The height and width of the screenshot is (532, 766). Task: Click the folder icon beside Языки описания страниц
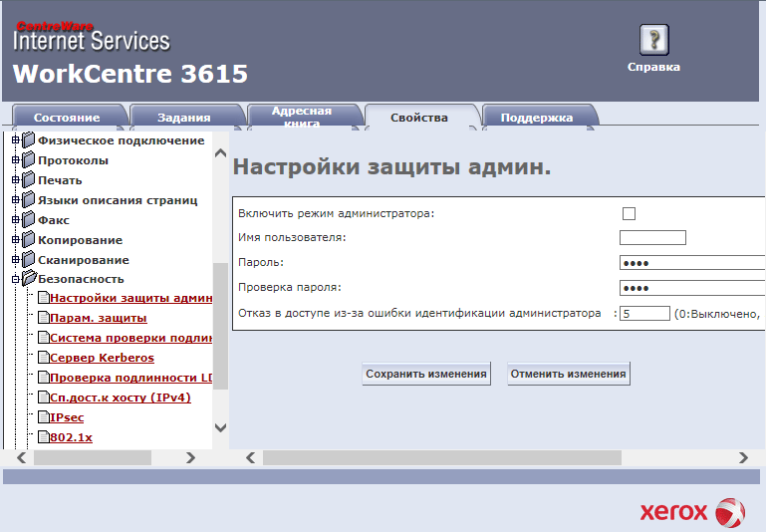pyautogui.click(x=29, y=200)
